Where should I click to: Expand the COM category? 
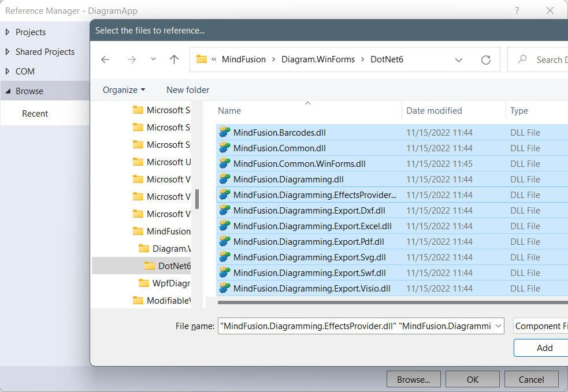tap(8, 72)
